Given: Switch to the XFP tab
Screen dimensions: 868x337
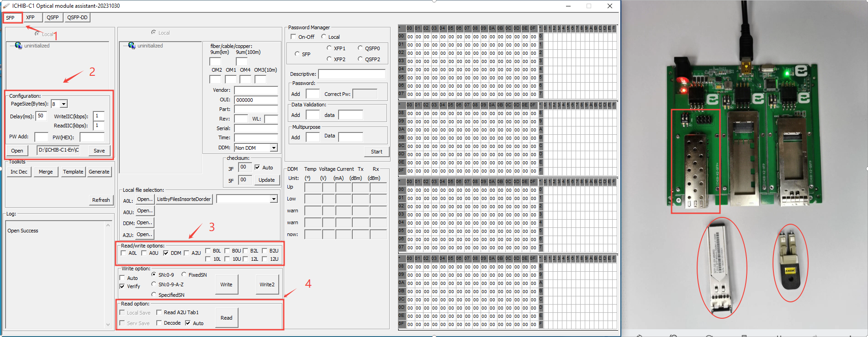Looking at the screenshot, I should 30,17.
